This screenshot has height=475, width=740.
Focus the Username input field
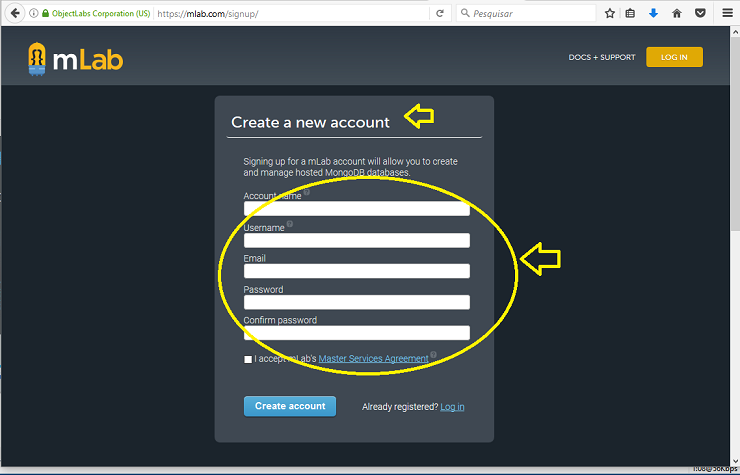click(x=357, y=240)
